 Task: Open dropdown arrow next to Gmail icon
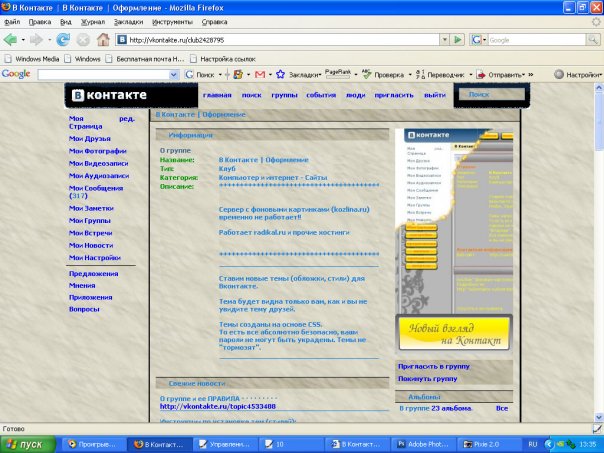pyautogui.click(x=270, y=75)
